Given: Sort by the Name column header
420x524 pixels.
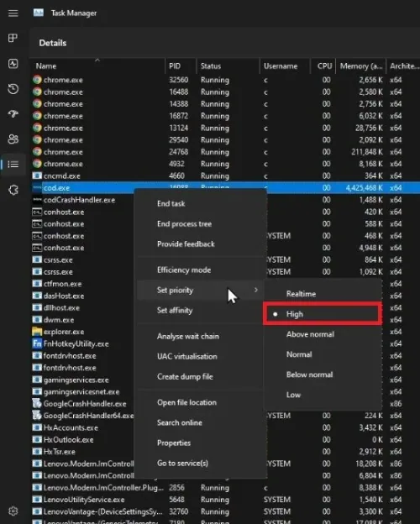Looking at the screenshot, I should (x=97, y=65).
